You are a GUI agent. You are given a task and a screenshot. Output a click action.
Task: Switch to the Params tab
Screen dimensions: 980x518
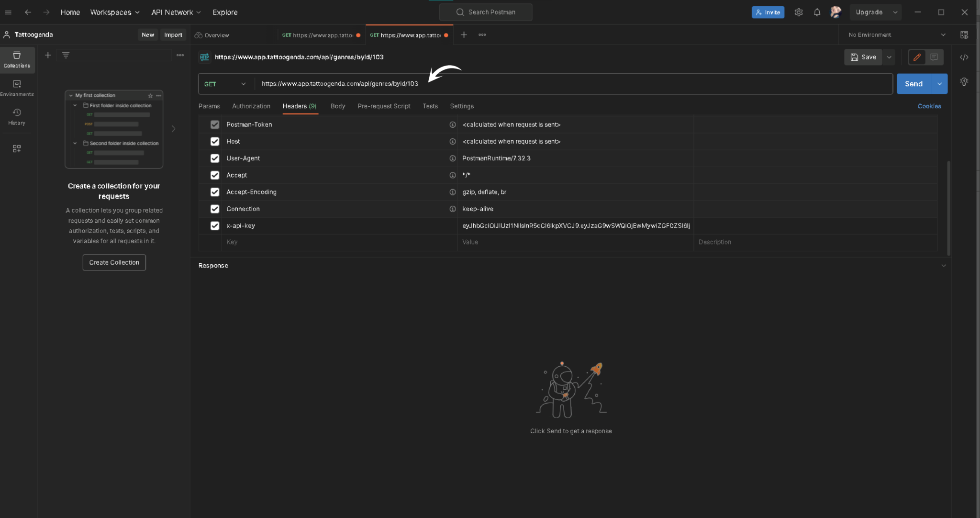(x=209, y=106)
